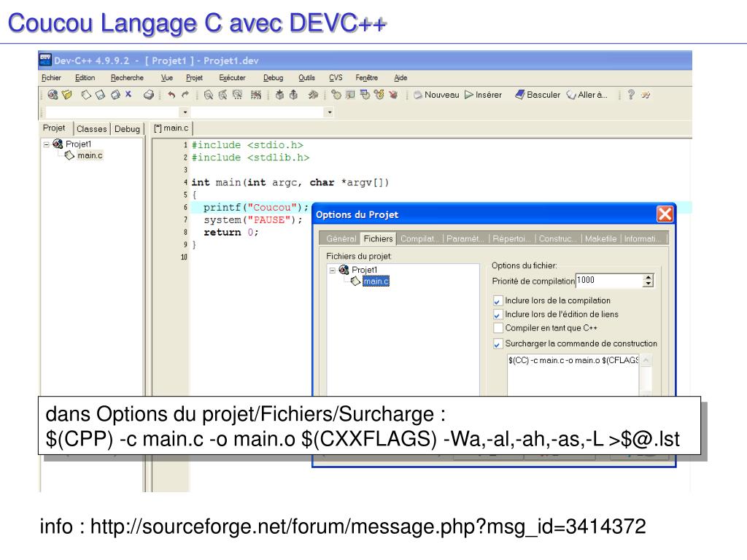This screenshot has height=560, width=747.
Task: Click the print toolbar icon
Action: click(x=149, y=95)
